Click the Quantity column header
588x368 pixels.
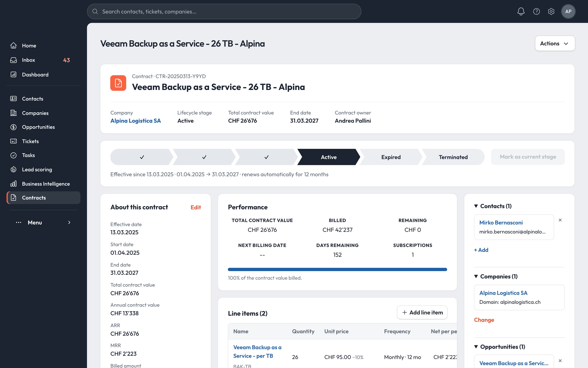[x=303, y=331]
